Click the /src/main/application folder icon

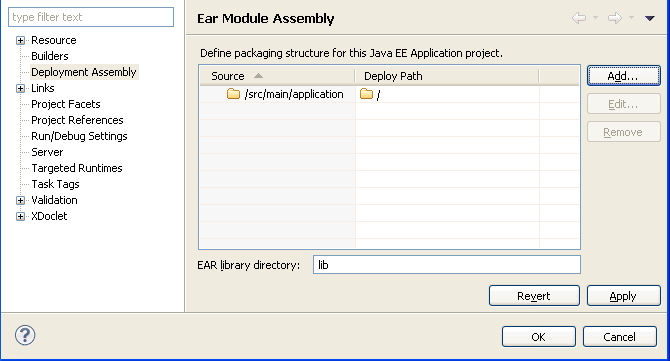[233, 94]
